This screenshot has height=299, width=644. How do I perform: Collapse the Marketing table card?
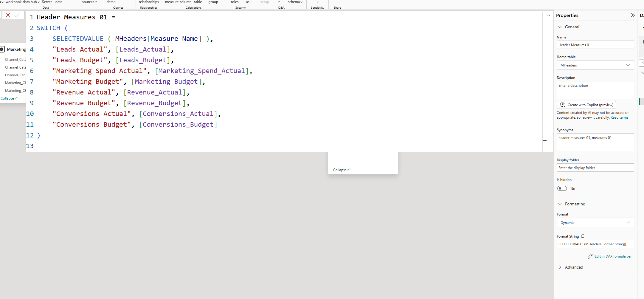[x=10, y=98]
